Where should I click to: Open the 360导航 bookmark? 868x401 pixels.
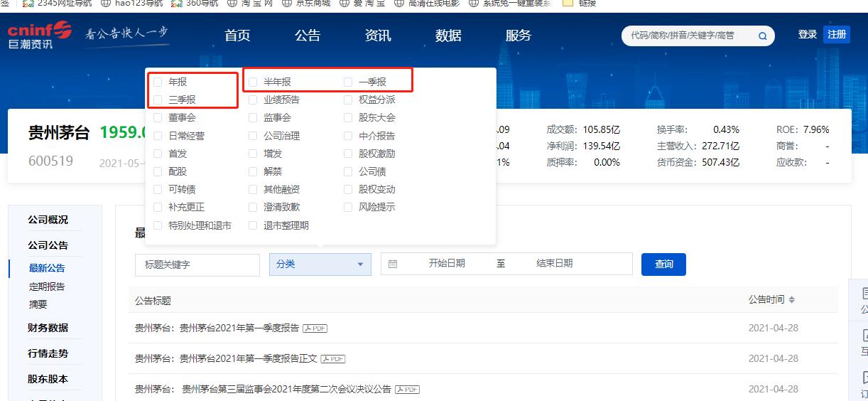click(195, 3)
